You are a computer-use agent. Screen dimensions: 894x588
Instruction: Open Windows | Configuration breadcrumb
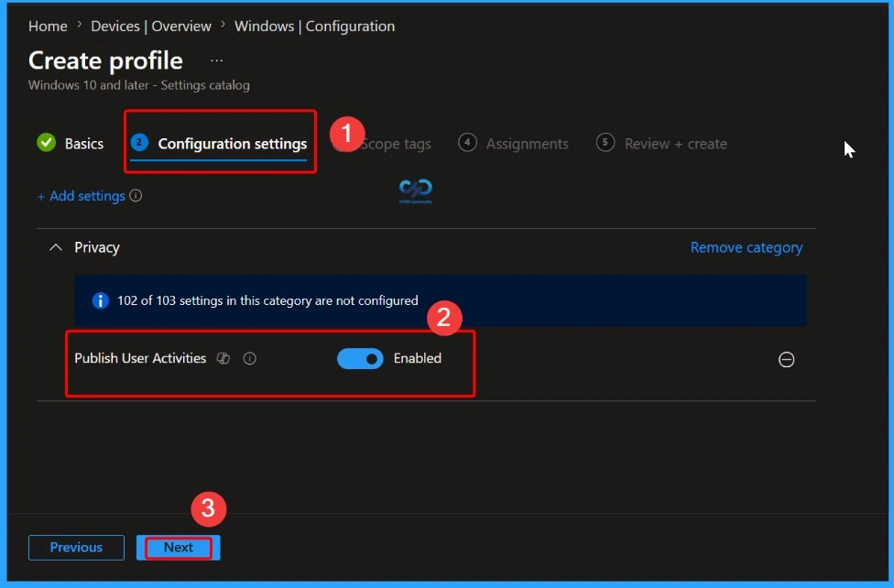[x=315, y=27]
